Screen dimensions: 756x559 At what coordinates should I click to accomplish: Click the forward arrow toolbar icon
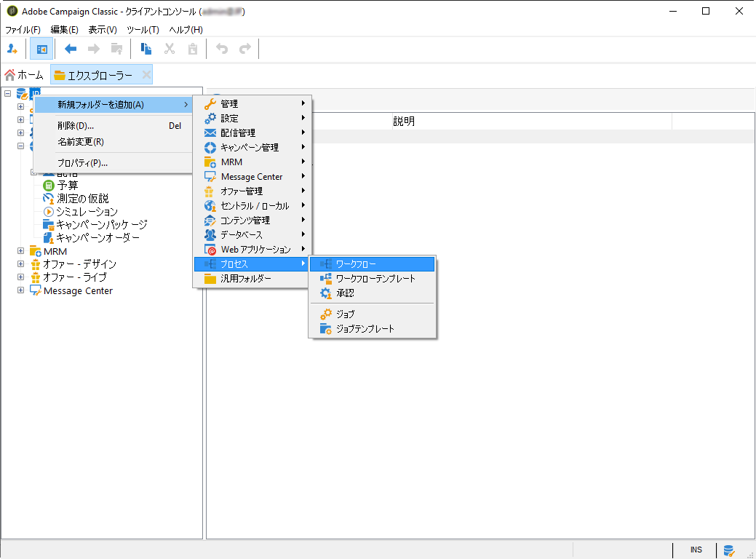click(x=94, y=49)
